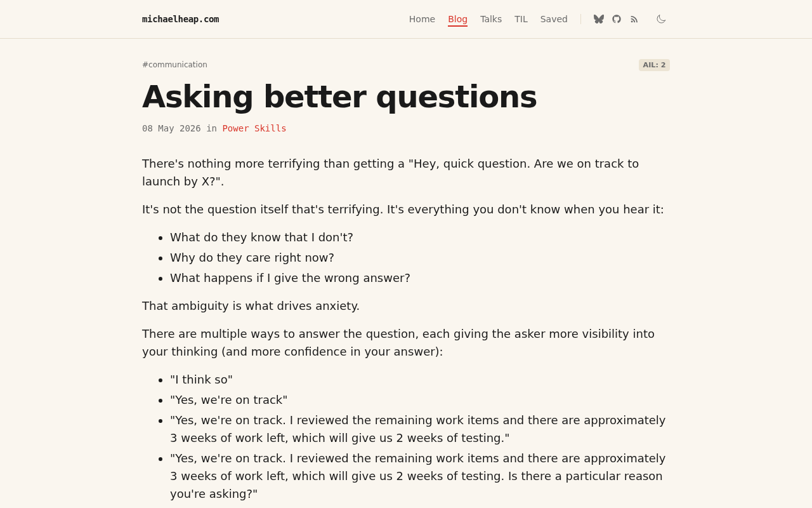Click the short "Yes, we're on track" bullet
Screen dimensions: 812x508
[x=228, y=400]
